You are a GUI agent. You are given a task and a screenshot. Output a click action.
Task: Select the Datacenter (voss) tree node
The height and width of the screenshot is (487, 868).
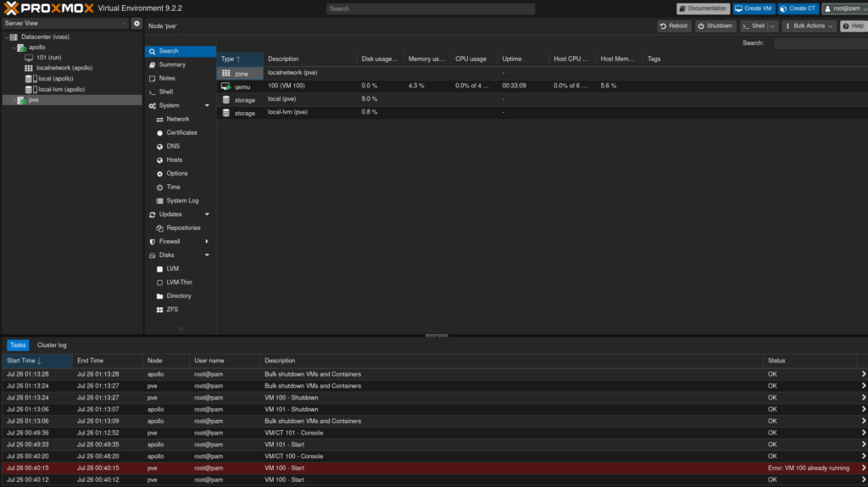(x=45, y=36)
